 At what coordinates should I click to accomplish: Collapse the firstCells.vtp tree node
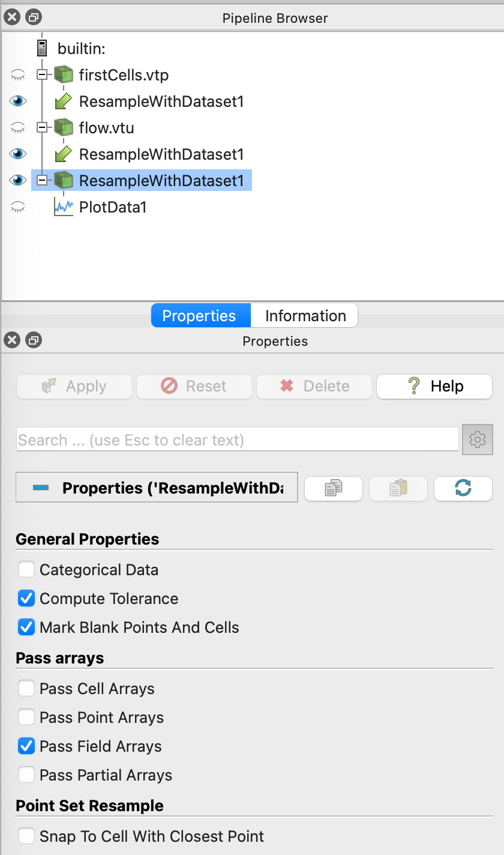click(41, 75)
